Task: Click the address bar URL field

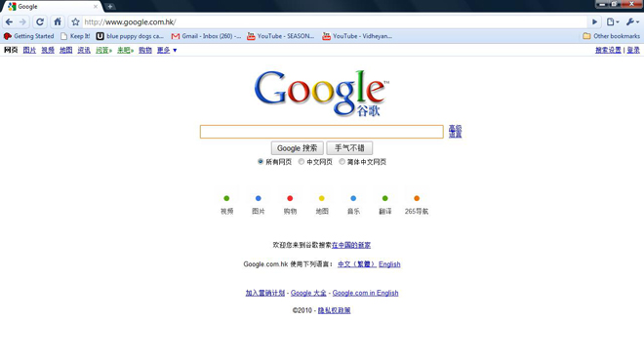Action: click(x=335, y=21)
